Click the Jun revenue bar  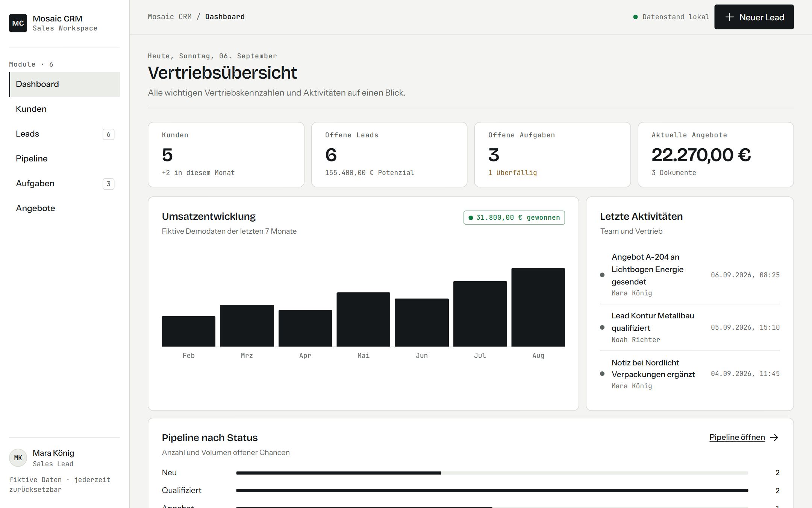(421, 322)
